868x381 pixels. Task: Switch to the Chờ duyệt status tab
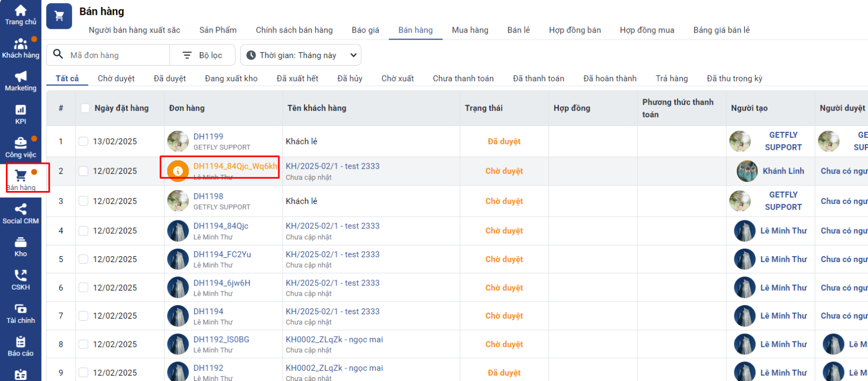[x=116, y=79]
